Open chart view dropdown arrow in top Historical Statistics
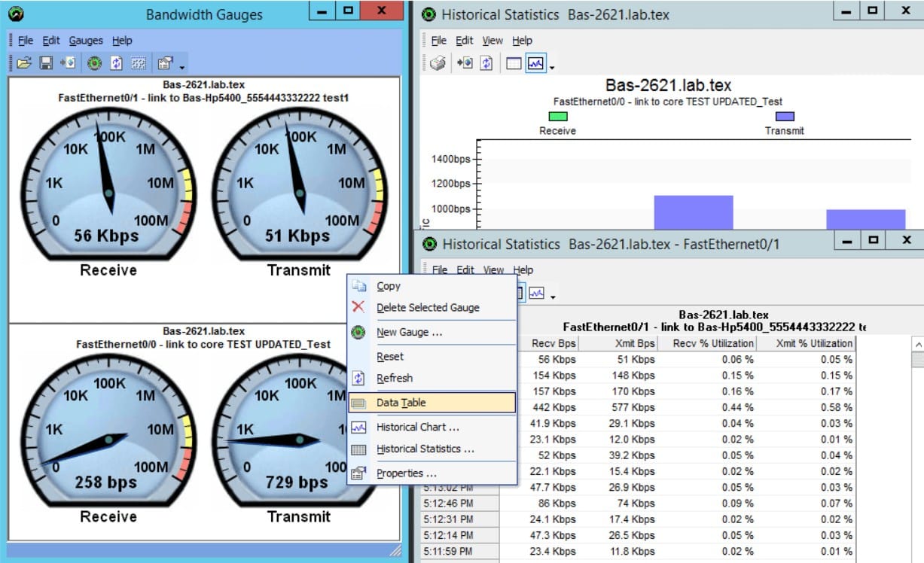This screenshot has width=924, height=563. click(552, 68)
